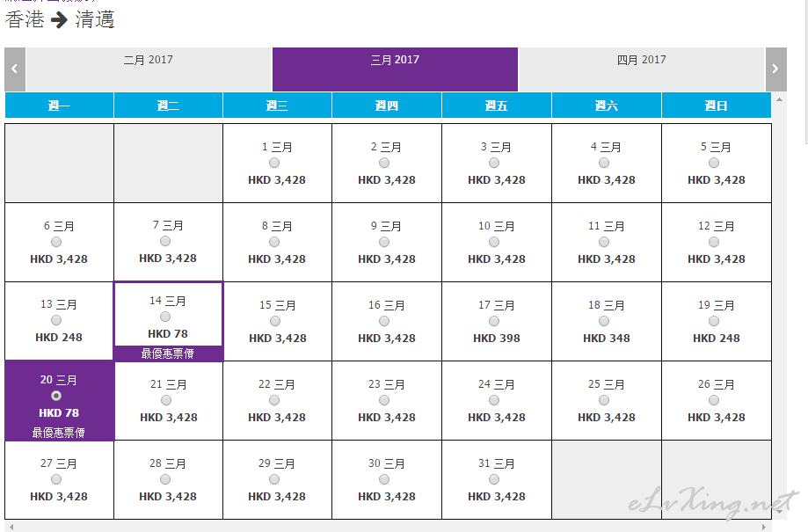This screenshot has height=532, width=808.
Task: Switch to the 四月 2017 tab
Action: pos(641,61)
